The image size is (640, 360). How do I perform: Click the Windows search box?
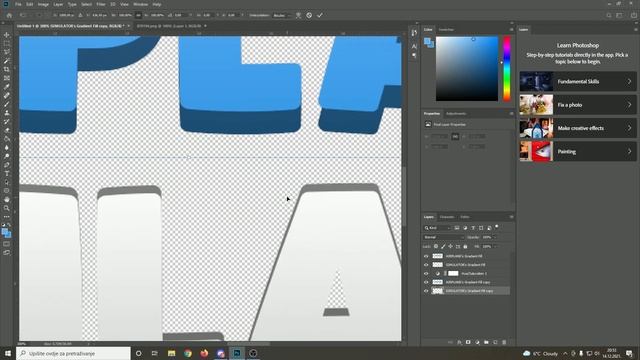click(73, 353)
